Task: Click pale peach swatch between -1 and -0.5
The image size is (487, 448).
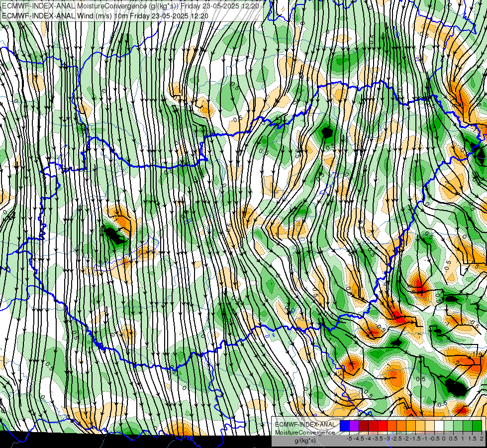Action: [x=430, y=426]
